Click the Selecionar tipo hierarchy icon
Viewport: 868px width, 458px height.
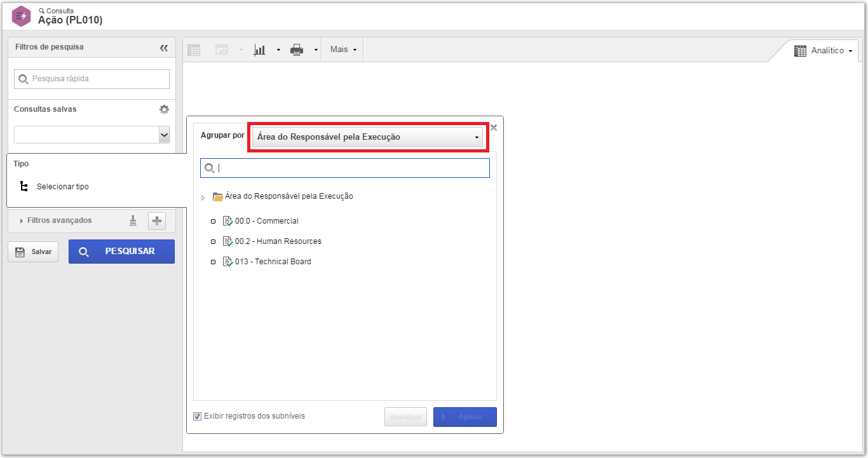pos(24,187)
